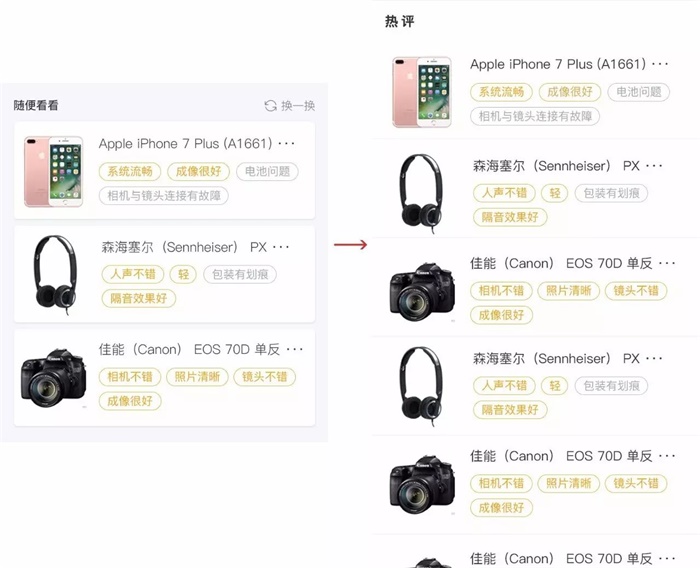Select the 轻 tag in 随便看看 panel

(183, 274)
